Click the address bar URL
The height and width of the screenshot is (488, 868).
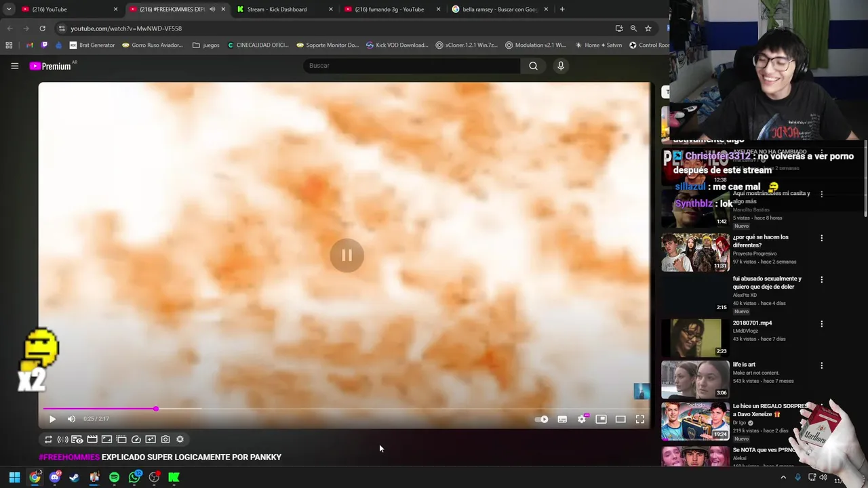point(126,28)
